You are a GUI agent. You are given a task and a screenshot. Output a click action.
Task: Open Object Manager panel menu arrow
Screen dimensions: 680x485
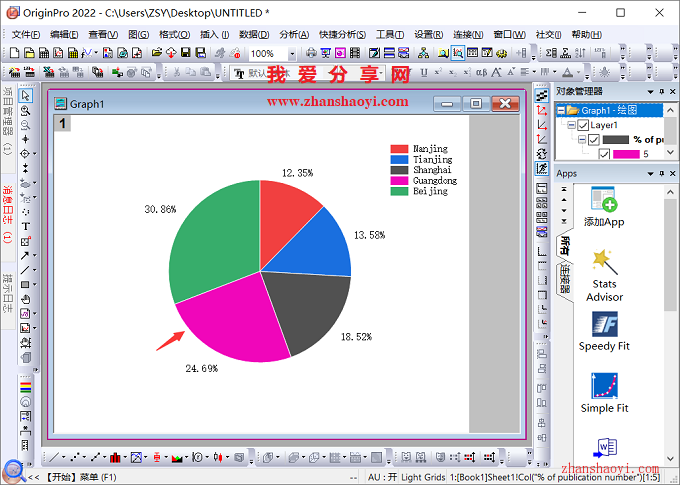pos(650,92)
